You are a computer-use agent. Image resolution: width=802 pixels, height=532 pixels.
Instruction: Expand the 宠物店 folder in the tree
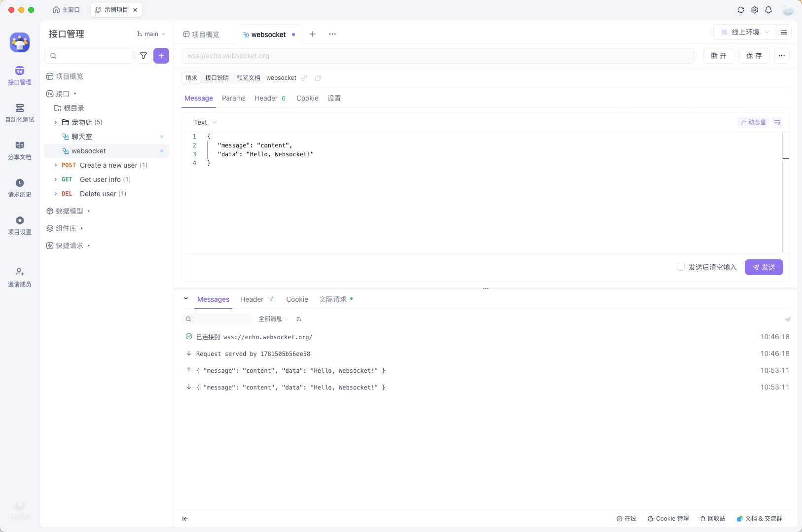tap(56, 122)
